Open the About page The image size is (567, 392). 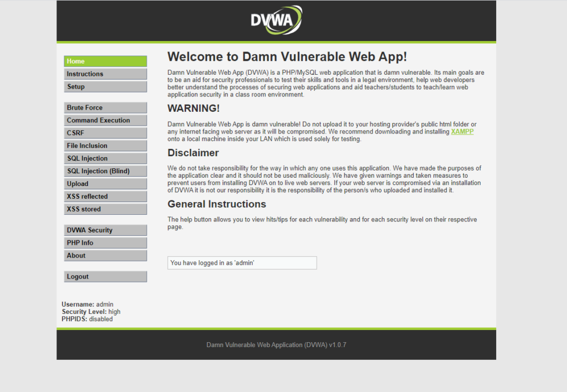click(105, 255)
